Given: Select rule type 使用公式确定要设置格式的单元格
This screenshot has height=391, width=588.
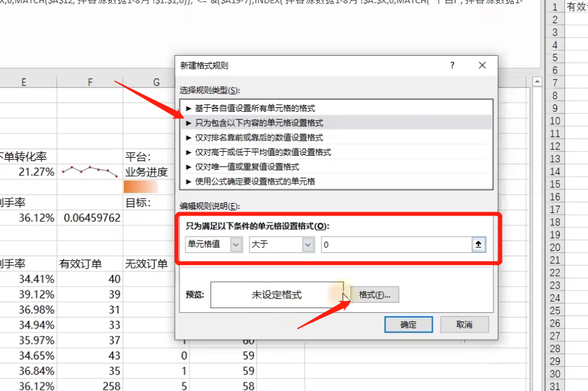Looking at the screenshot, I should click(335, 181).
